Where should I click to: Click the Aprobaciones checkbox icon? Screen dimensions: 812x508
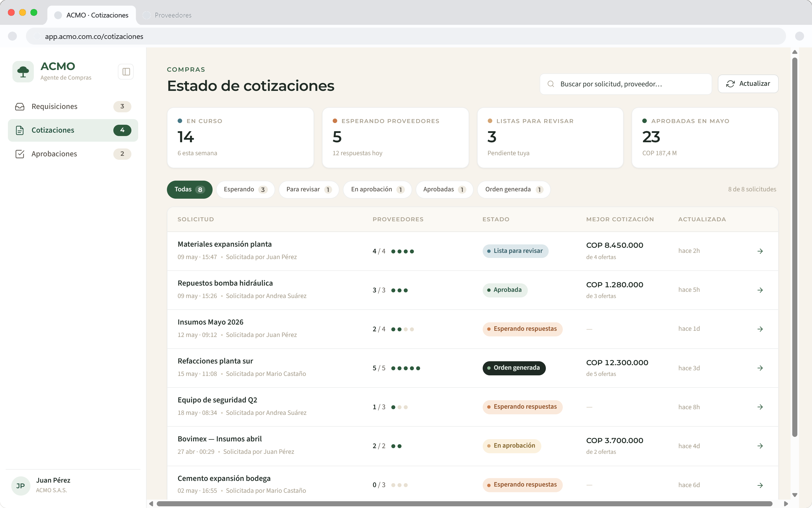20,154
